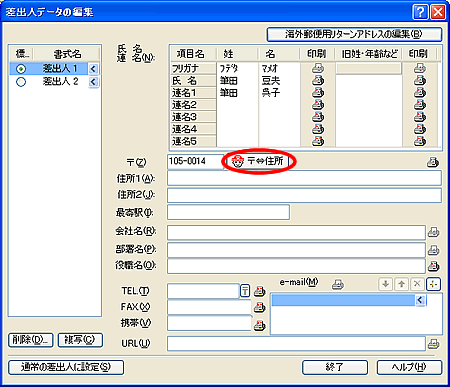Click 名 cell マメオ in フリガナ row
The image size is (450, 387).
(x=280, y=68)
